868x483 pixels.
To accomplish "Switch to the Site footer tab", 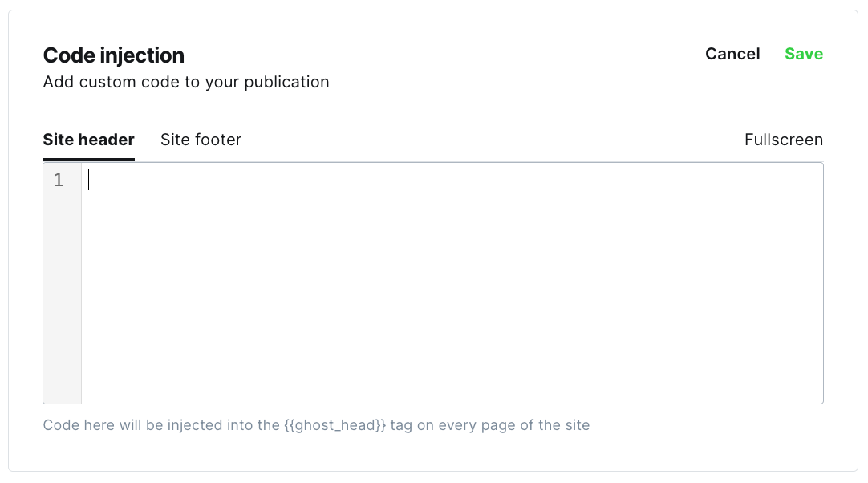I will coord(201,140).
